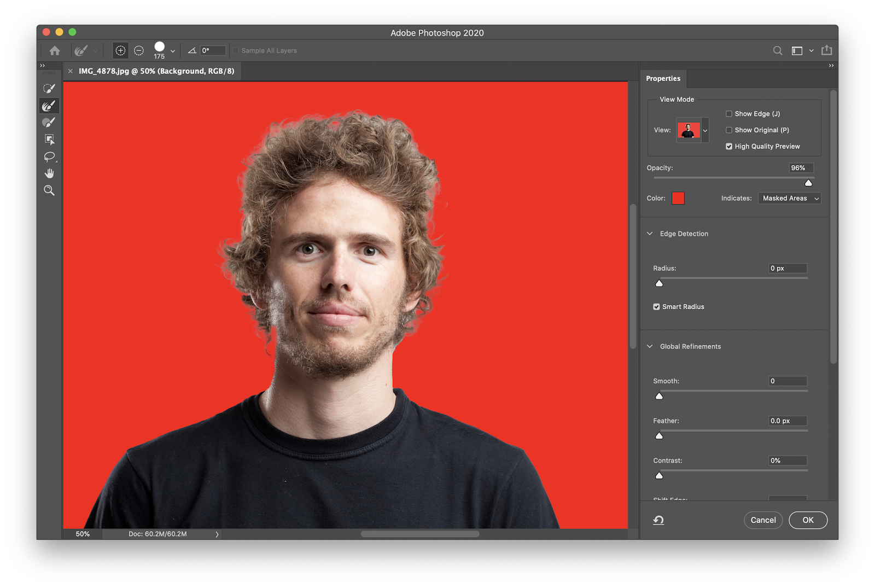The height and width of the screenshot is (588, 875).
Task: Click the Feather slider handle
Action: tap(659, 436)
